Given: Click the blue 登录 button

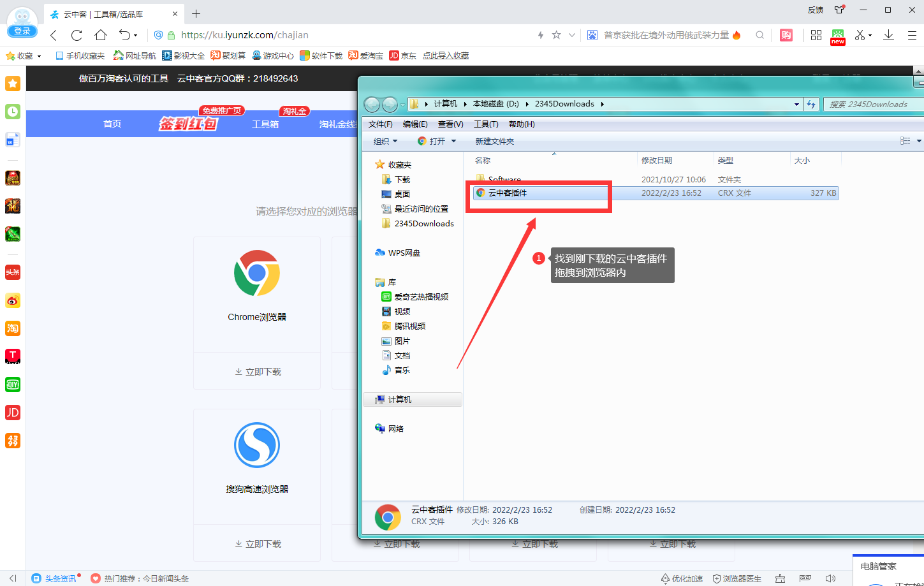Looking at the screenshot, I should point(22,31).
